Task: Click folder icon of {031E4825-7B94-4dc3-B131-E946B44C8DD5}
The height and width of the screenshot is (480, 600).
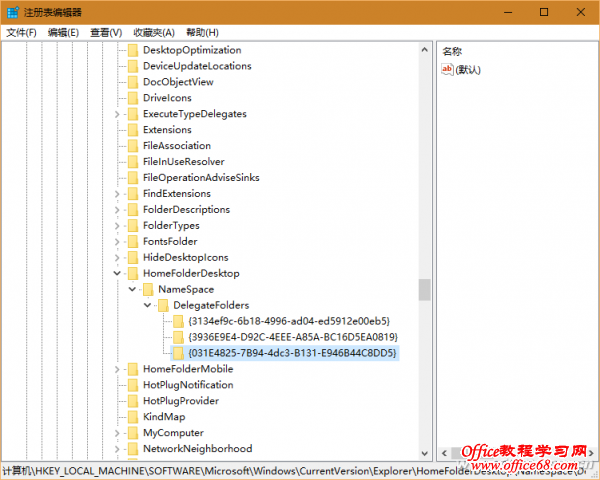Action: pyautogui.click(x=178, y=353)
